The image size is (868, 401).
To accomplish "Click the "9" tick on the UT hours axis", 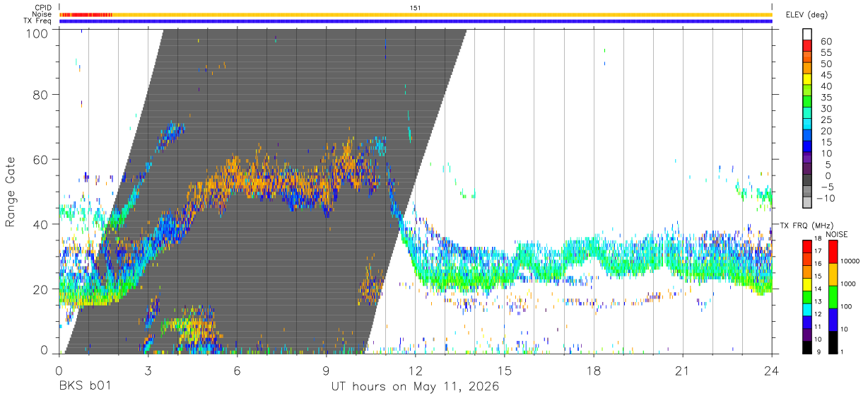I will click(x=326, y=371).
